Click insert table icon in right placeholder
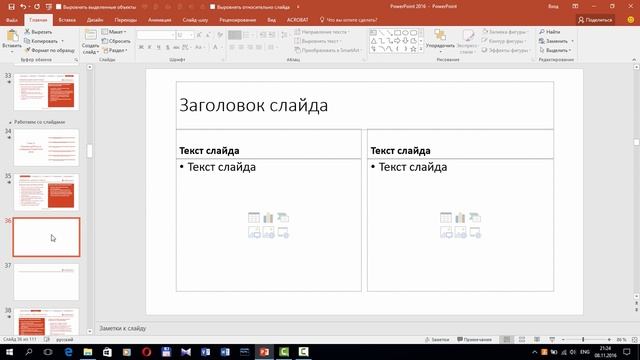 tap(446, 218)
